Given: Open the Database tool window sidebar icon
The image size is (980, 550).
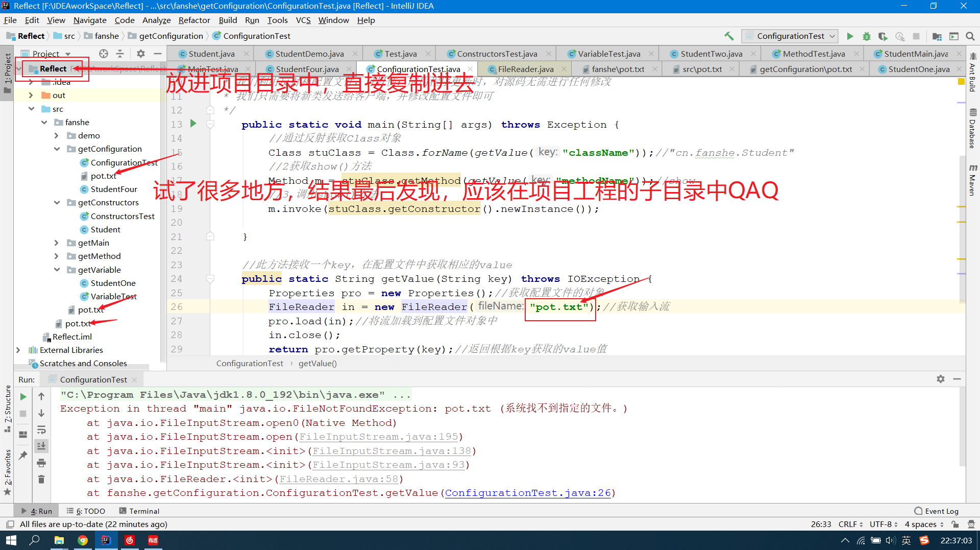Looking at the screenshot, I should click(973, 127).
